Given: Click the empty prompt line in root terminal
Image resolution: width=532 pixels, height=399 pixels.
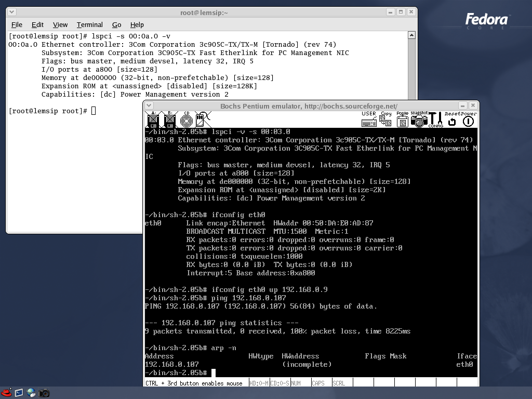Looking at the screenshot, I should click(52, 111).
